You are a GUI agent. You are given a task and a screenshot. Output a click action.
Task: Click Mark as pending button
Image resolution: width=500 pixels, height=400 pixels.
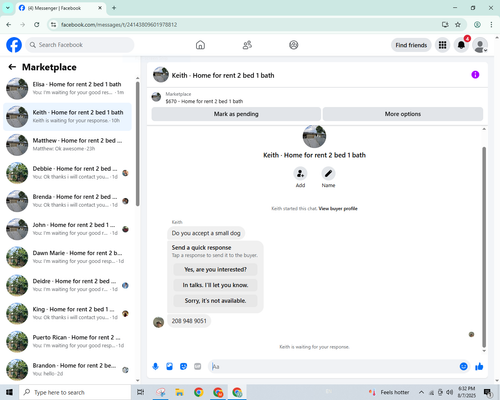pos(236,114)
